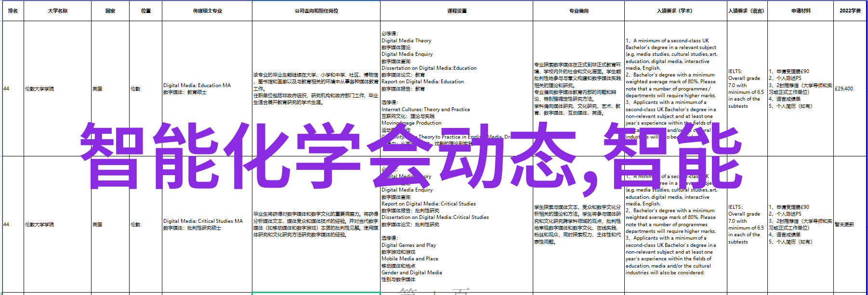868x295 pixels.
Task: Select focus cell starting 专业探索数字媒体在正式
Action: coord(579,89)
